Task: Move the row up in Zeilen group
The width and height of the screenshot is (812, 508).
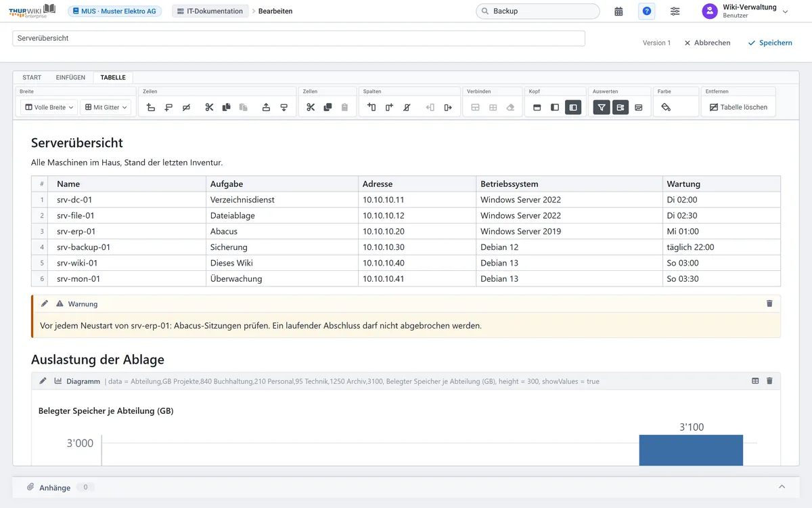Action: 266,107
